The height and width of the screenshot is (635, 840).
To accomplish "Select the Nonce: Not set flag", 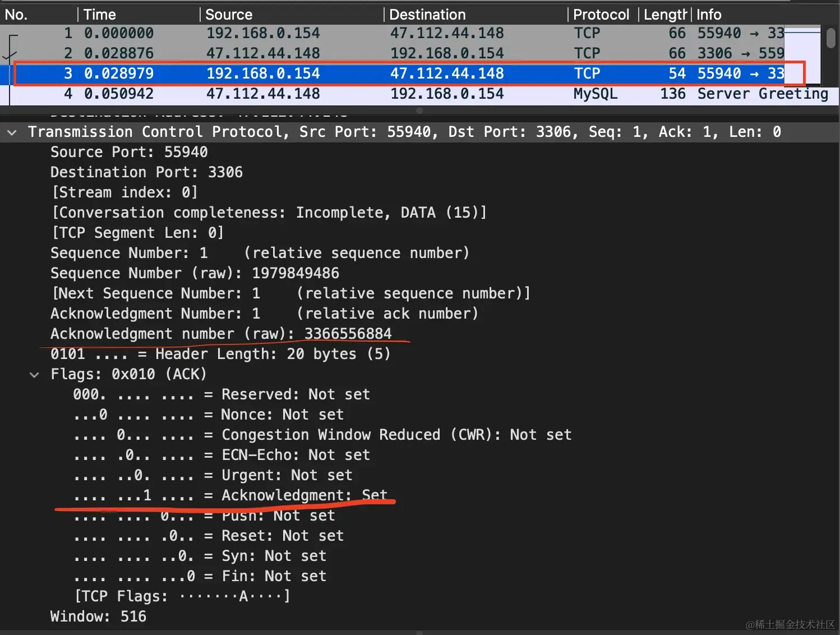I will coord(209,415).
